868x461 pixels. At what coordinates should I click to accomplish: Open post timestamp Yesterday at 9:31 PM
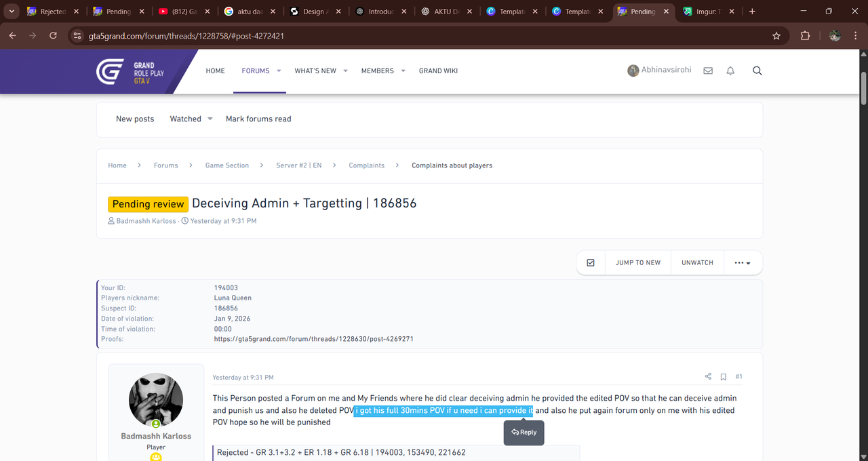pyautogui.click(x=243, y=378)
